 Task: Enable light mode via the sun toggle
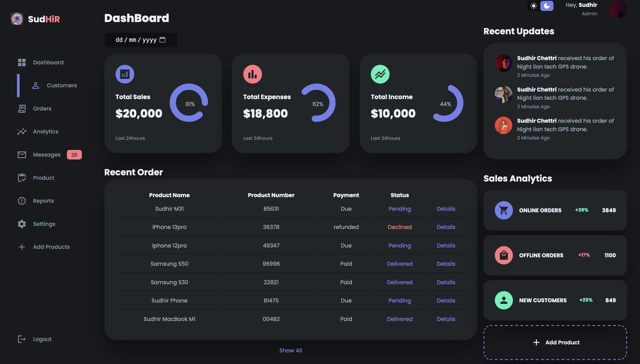point(534,6)
